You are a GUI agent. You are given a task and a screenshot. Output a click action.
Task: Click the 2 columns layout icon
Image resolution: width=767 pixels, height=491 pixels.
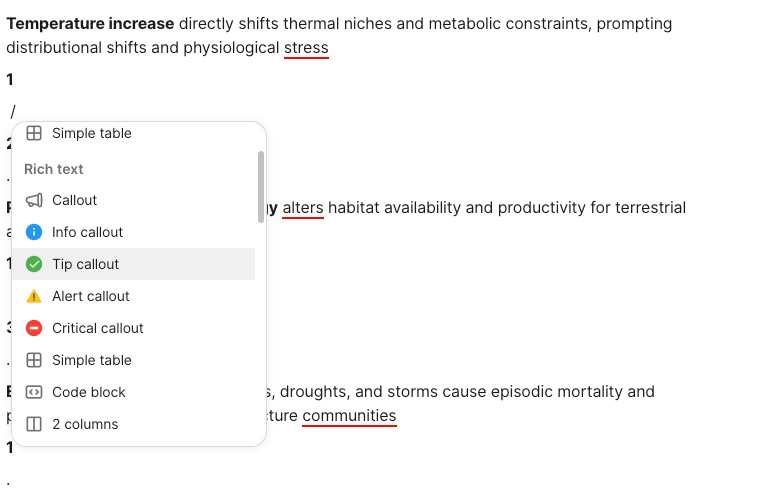[34, 424]
